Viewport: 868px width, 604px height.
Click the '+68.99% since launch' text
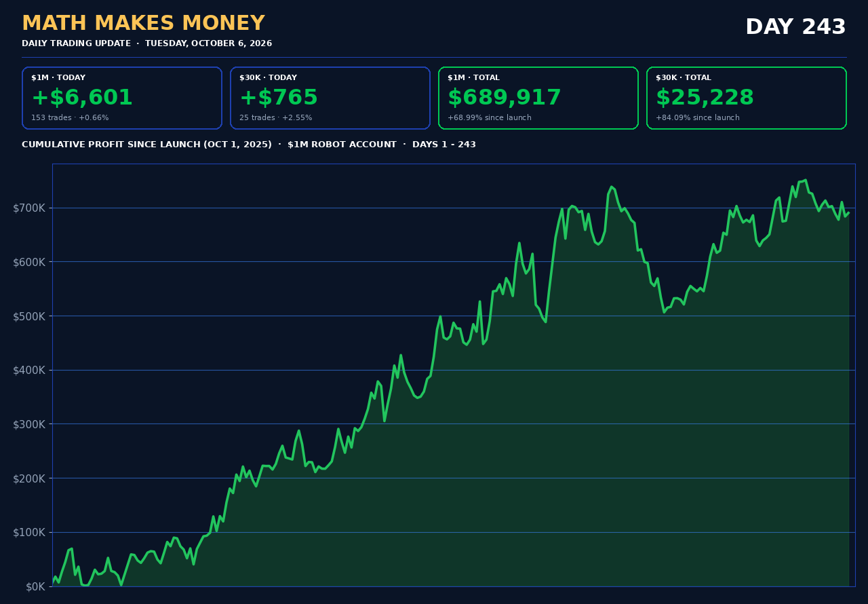pyautogui.click(x=490, y=118)
